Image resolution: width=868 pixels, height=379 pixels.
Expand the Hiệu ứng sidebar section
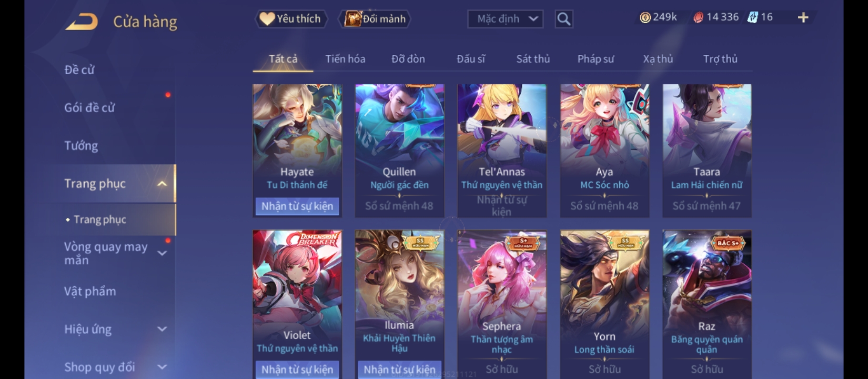pyautogui.click(x=162, y=329)
